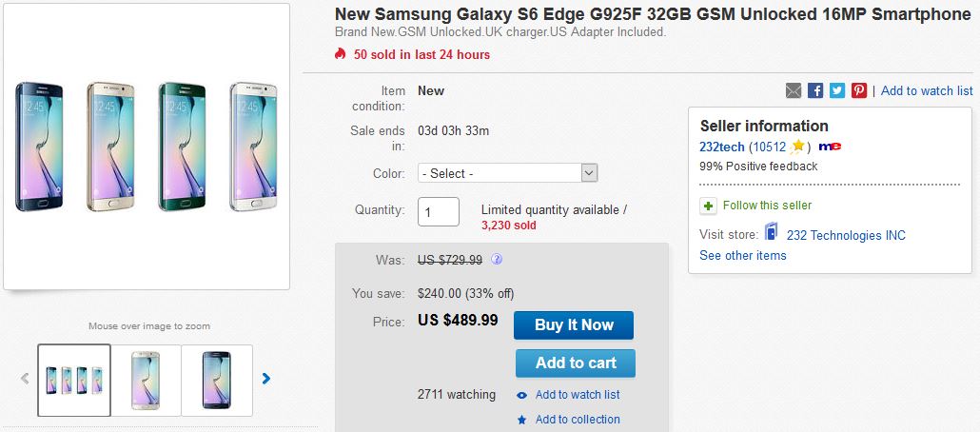Click the seller's 'me' page icon
Image resolution: width=980 pixels, height=432 pixels.
(x=830, y=147)
